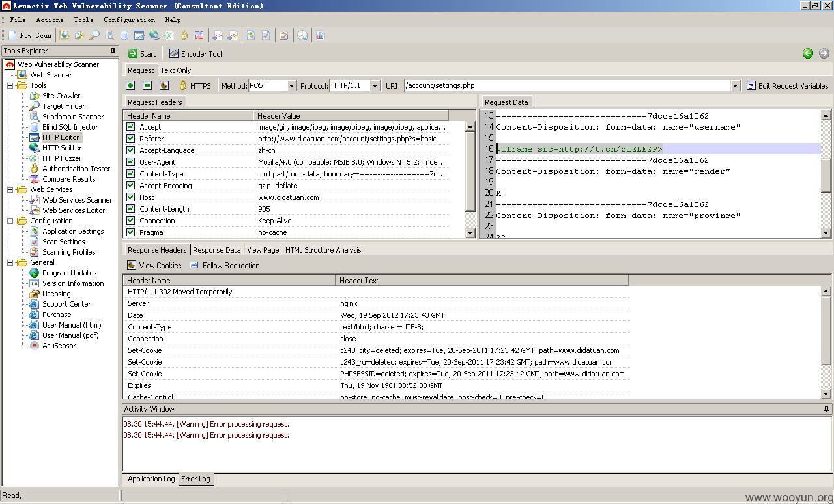834x504 pixels.
Task: Toggle the HTTPS padlock button
Action: click(195, 85)
